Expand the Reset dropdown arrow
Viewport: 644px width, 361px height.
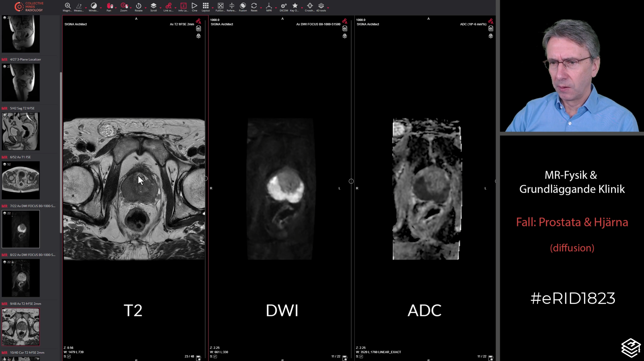coord(261,8)
